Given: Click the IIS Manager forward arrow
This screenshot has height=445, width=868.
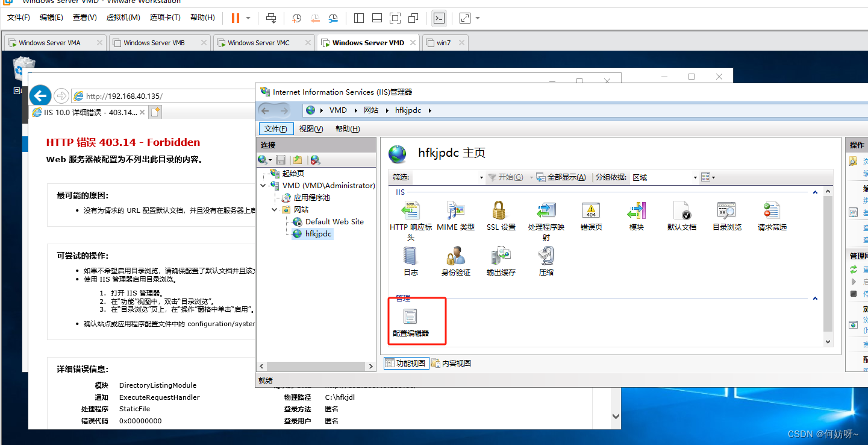Looking at the screenshot, I should coord(283,110).
